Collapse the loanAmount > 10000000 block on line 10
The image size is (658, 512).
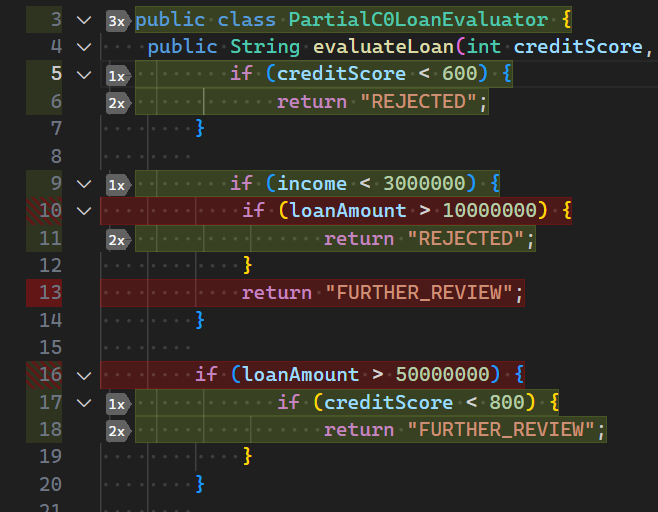(84, 211)
